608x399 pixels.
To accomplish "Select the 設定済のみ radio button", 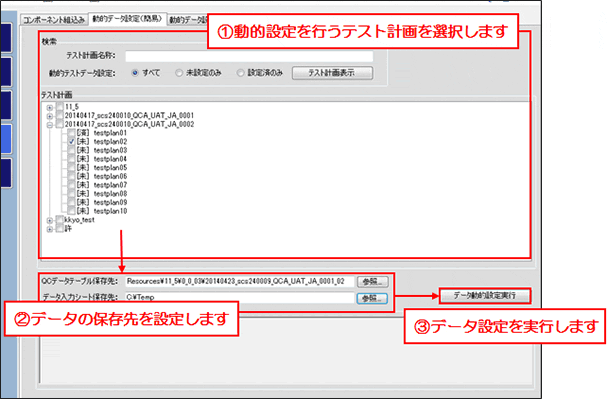I will point(240,73).
